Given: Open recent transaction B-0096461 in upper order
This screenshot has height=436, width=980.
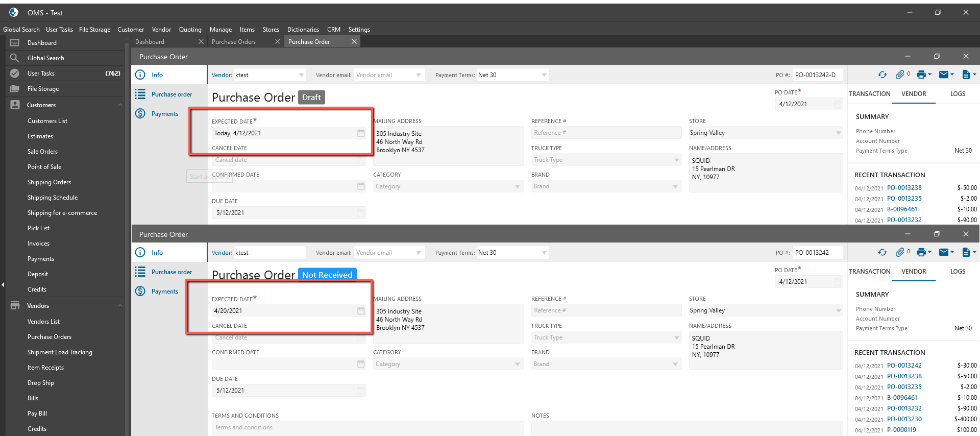Looking at the screenshot, I should click(x=902, y=209).
